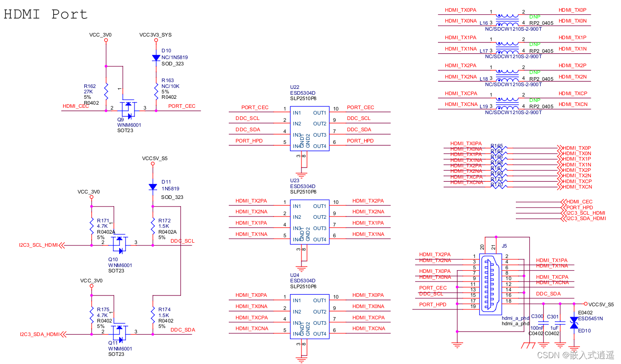
Task: Click the 'U23' reference designator text
Action: pyautogui.click(x=295, y=180)
